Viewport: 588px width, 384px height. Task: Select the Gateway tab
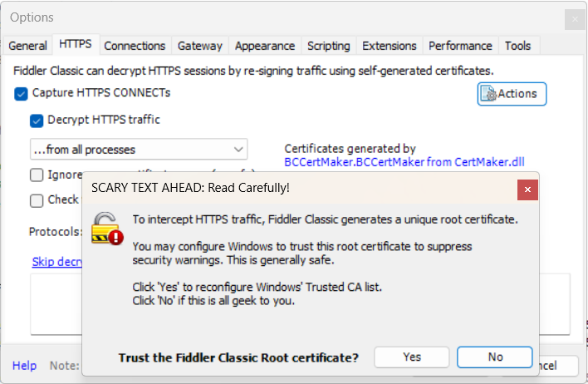click(x=200, y=46)
